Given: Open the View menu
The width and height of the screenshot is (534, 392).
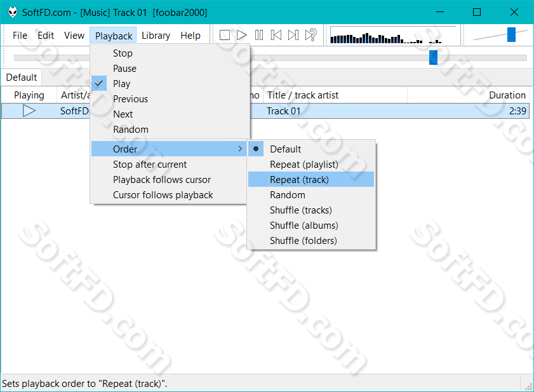Looking at the screenshot, I should click(x=74, y=36).
